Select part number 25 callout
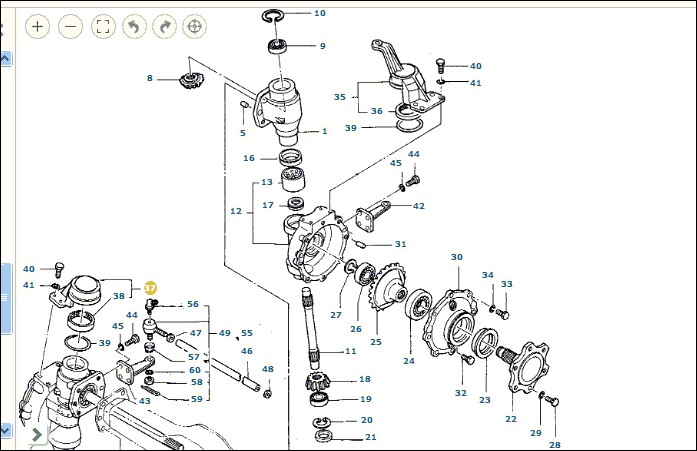697x451 pixels. click(376, 342)
